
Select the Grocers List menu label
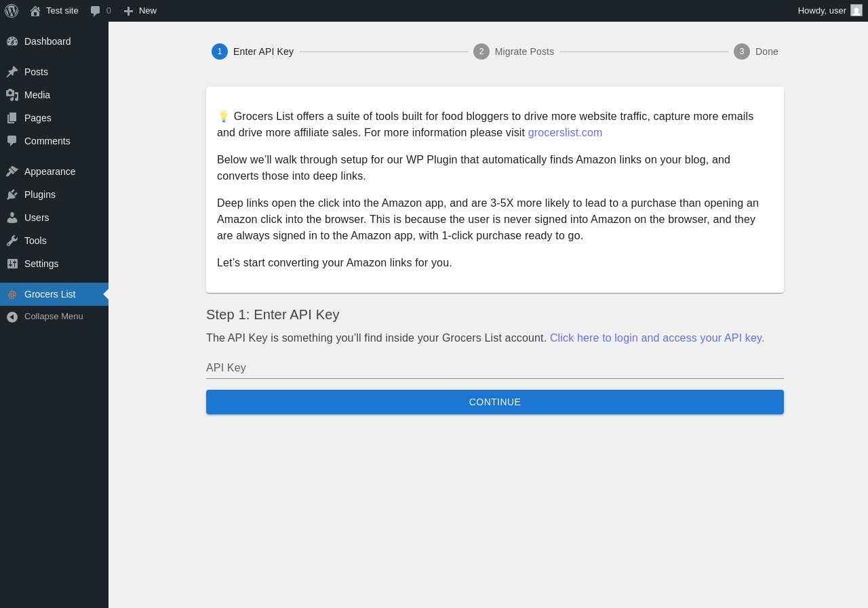(x=50, y=294)
